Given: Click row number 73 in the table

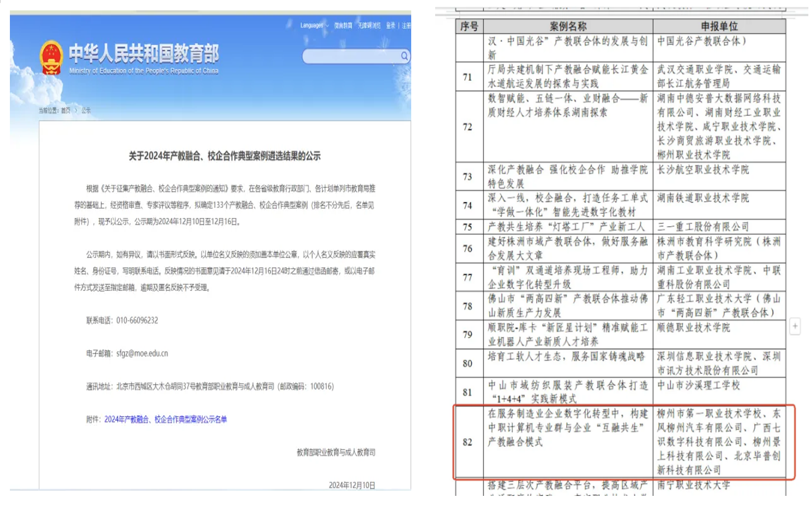Looking at the screenshot, I should (x=467, y=177).
